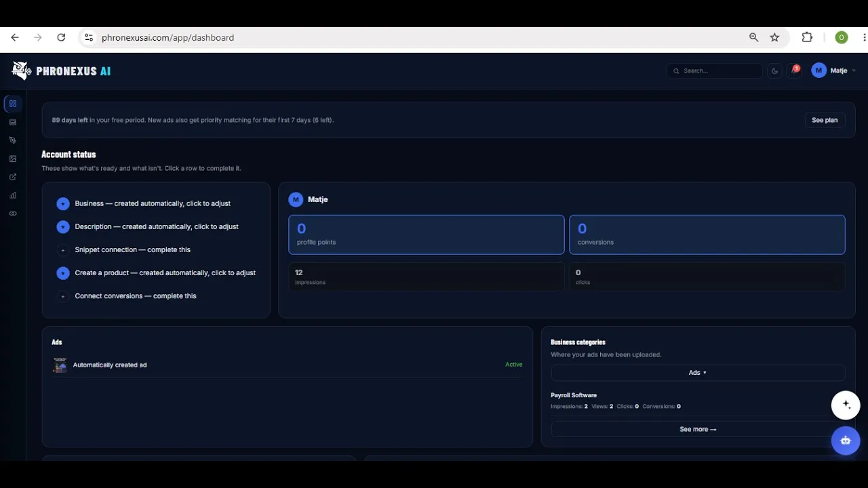Click the clicks stat tile showing 0
868x488 pixels.
pos(707,277)
